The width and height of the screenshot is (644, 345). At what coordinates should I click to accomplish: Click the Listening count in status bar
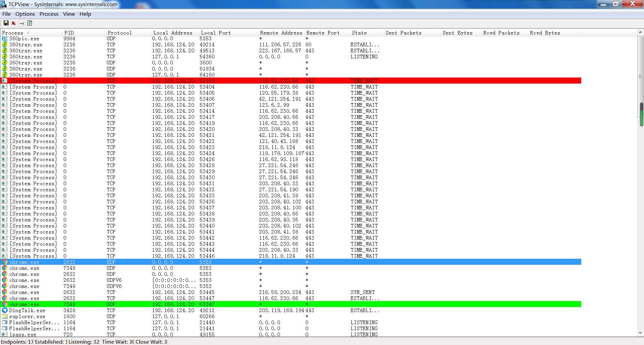[x=84, y=342]
